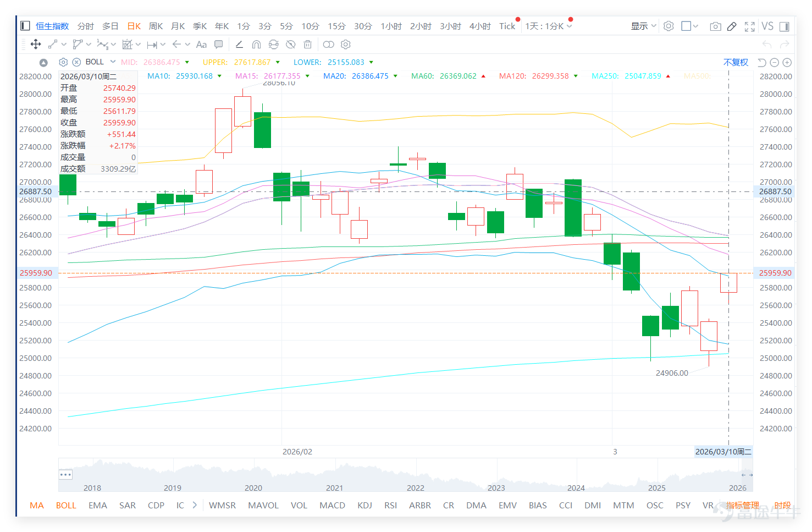This screenshot has width=812, height=532.
Task: Select the MACD indicator tab
Action: tap(332, 505)
